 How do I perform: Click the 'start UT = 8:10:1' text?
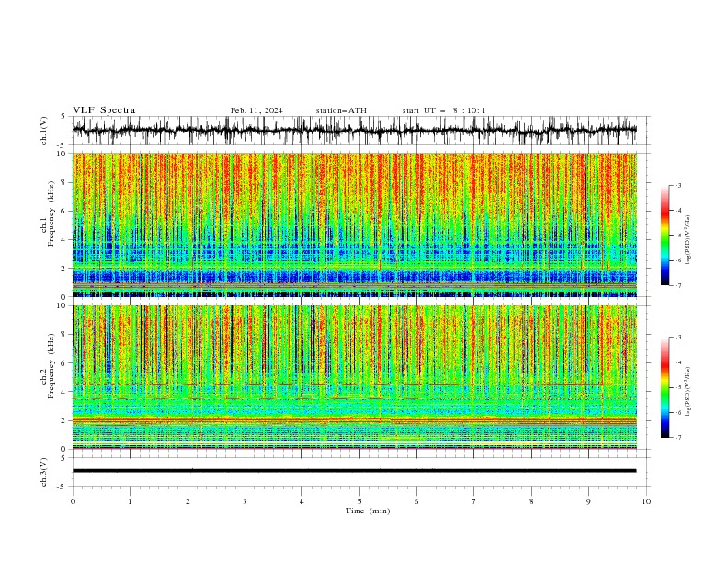tap(444, 110)
